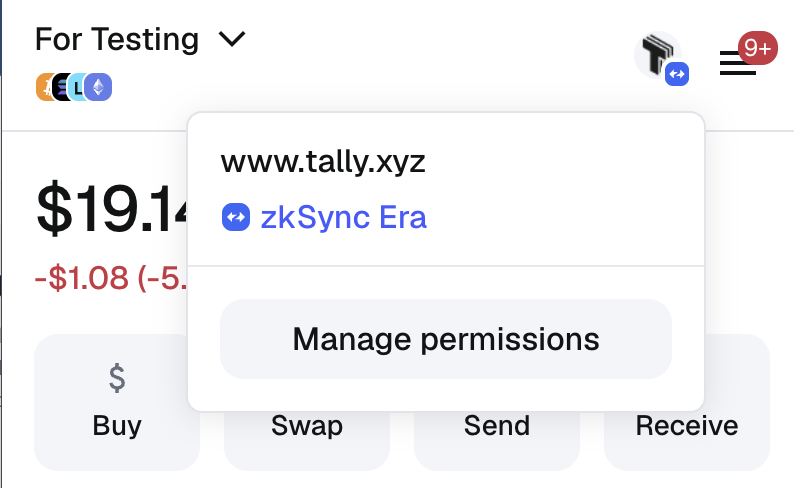Viewport: 794px width, 488px height.
Task: Expand the account chevron dropdown
Action: click(231, 40)
